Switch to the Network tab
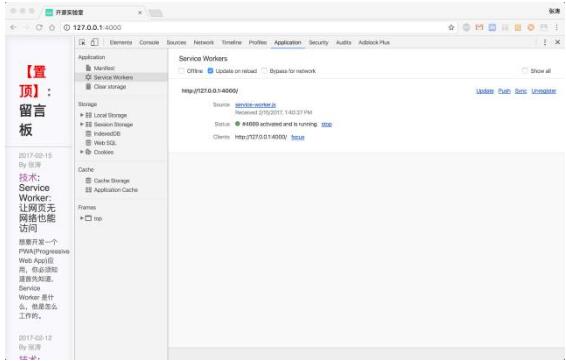The height and width of the screenshot is (361, 566). point(204,42)
